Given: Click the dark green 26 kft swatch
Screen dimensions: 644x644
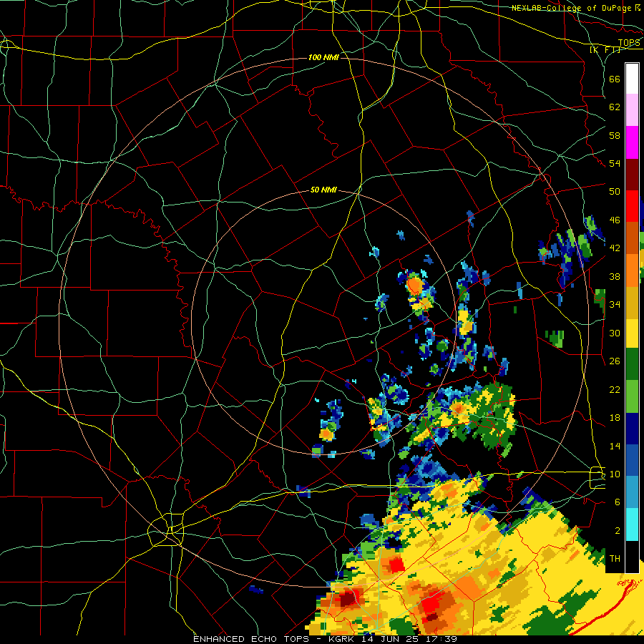Looking at the screenshot, I should (632, 364).
